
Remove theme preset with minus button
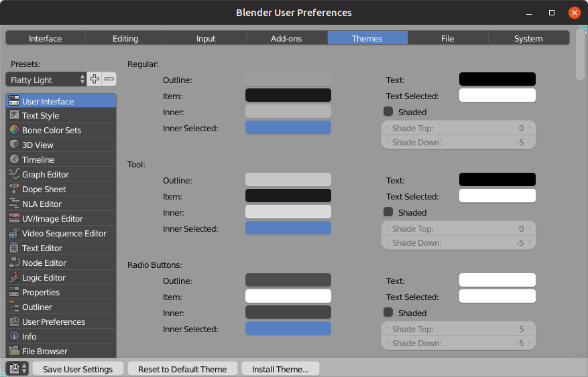pos(109,80)
